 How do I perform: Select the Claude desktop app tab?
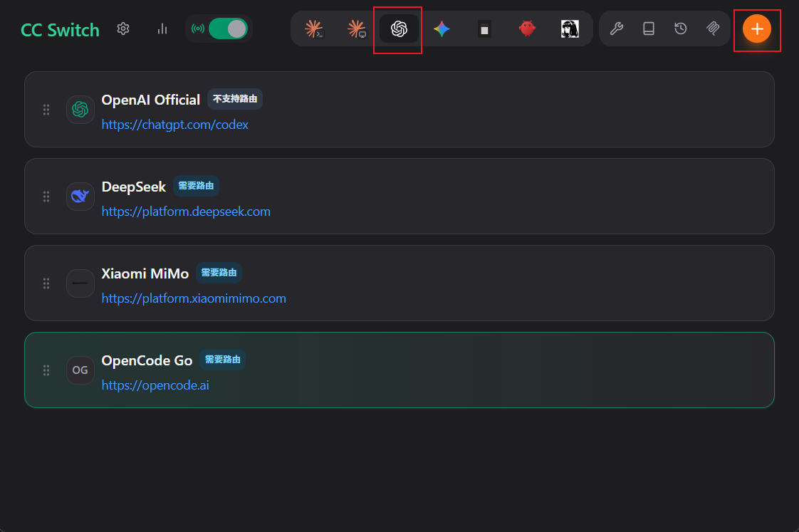357,29
